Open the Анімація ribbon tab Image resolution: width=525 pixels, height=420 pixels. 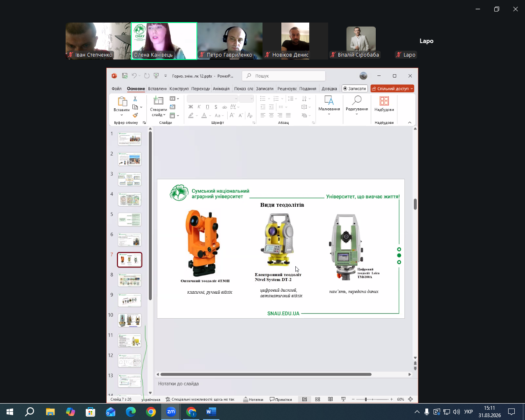pyautogui.click(x=221, y=89)
